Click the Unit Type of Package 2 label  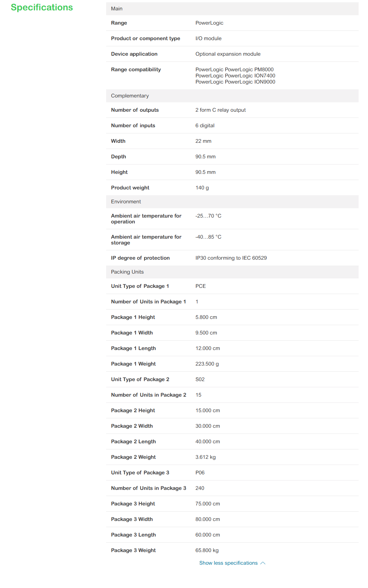click(140, 379)
